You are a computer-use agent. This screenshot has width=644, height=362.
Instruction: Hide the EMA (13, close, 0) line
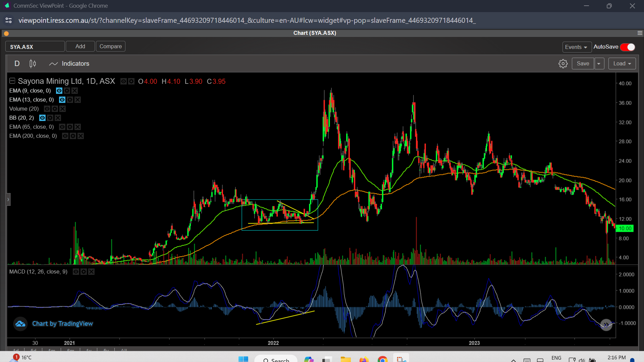pos(62,100)
